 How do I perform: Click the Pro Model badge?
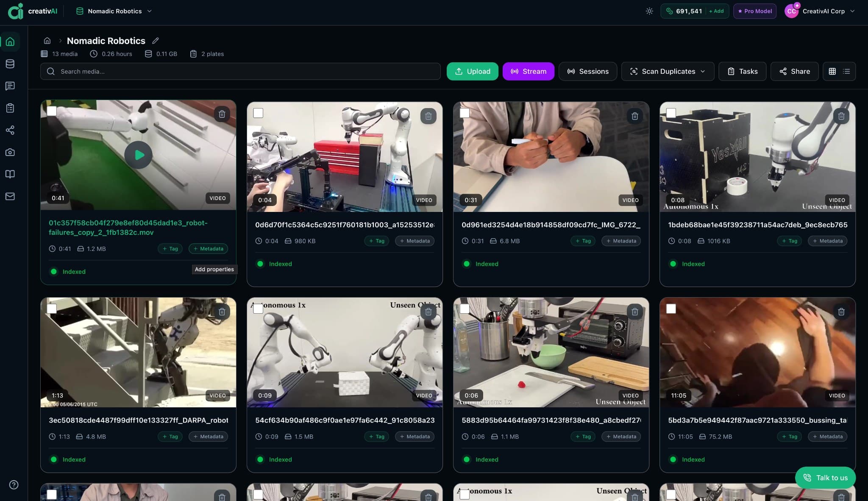coord(755,11)
